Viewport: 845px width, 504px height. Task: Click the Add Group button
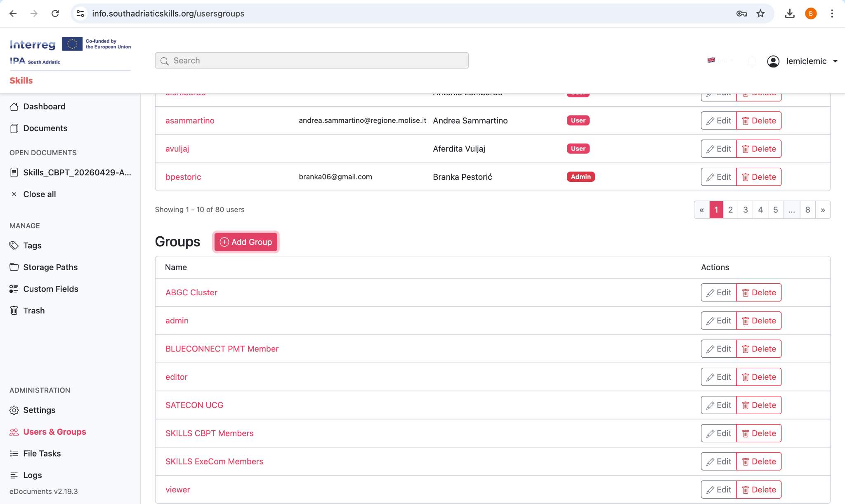tap(246, 242)
